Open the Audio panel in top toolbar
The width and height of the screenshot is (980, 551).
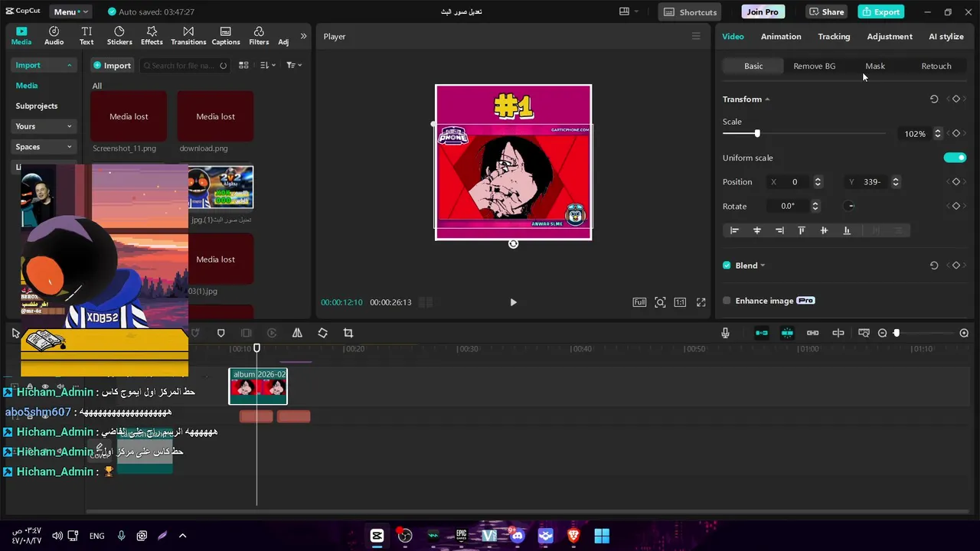(54, 36)
